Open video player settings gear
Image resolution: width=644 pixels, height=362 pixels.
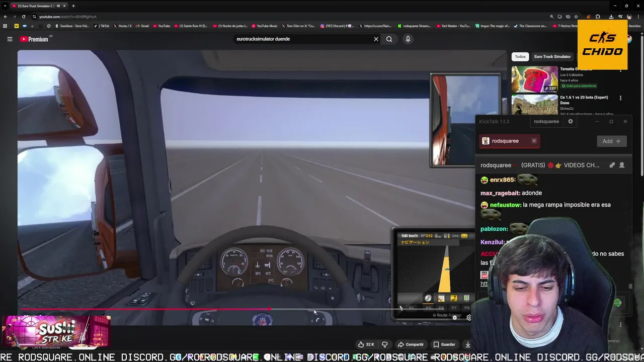(469, 317)
